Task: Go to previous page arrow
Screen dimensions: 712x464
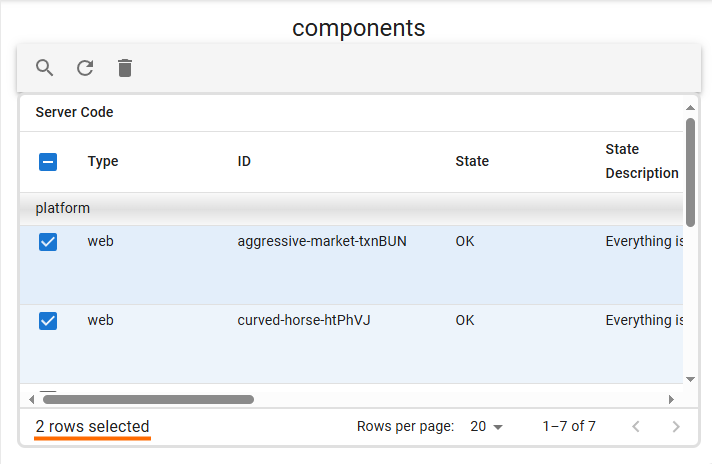Action: pos(636,427)
